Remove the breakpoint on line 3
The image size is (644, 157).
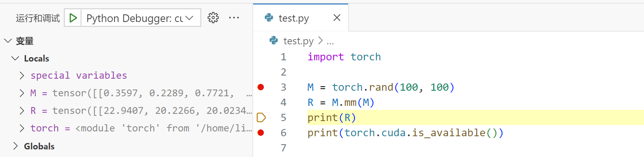(x=261, y=87)
